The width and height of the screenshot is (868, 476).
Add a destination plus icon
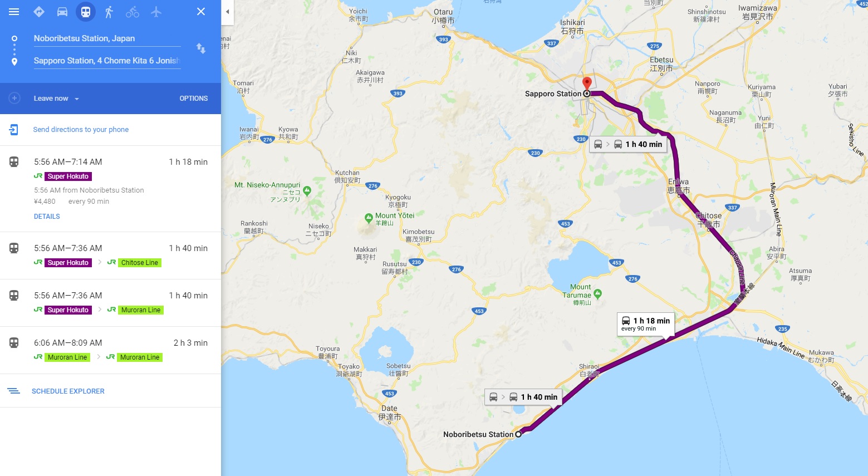14,98
